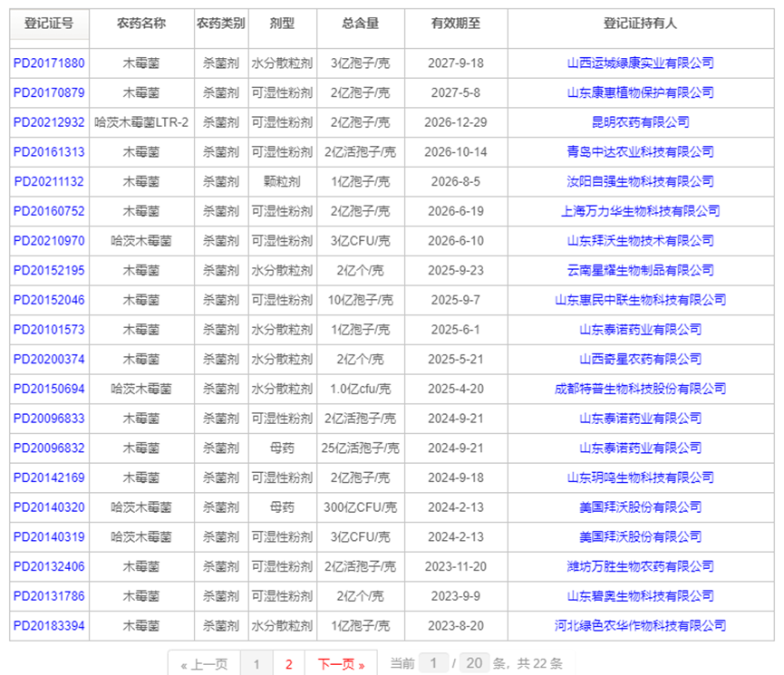View registration PD20096832 details

pos(49,448)
